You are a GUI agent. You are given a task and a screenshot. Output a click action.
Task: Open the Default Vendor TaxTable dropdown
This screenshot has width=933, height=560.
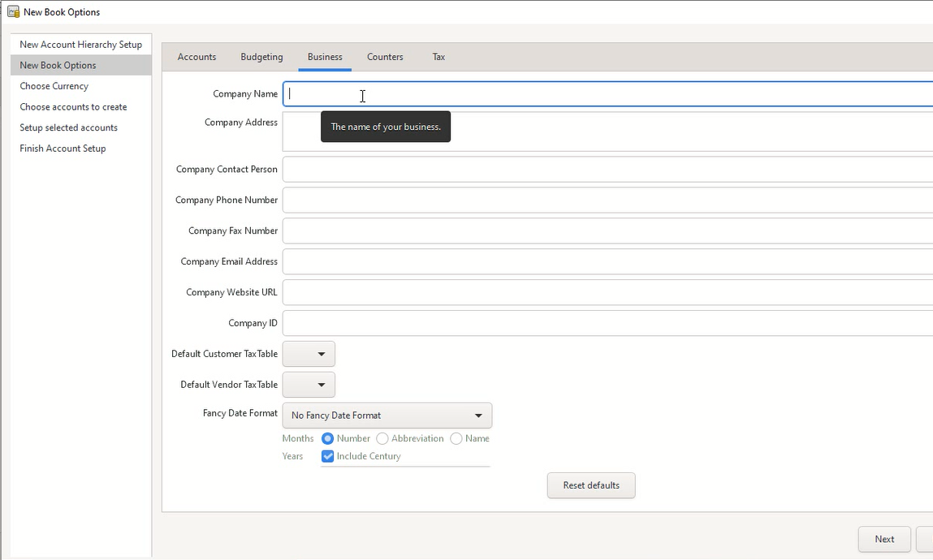[x=309, y=385]
